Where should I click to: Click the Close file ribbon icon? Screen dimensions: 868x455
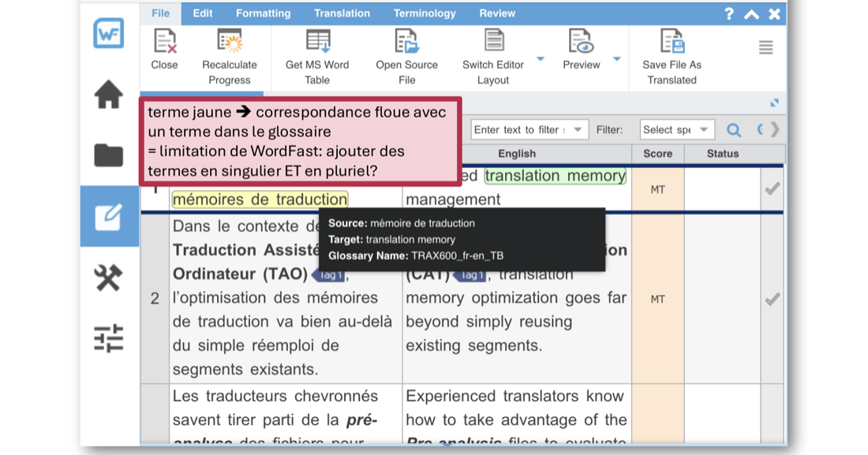pyautogui.click(x=164, y=42)
